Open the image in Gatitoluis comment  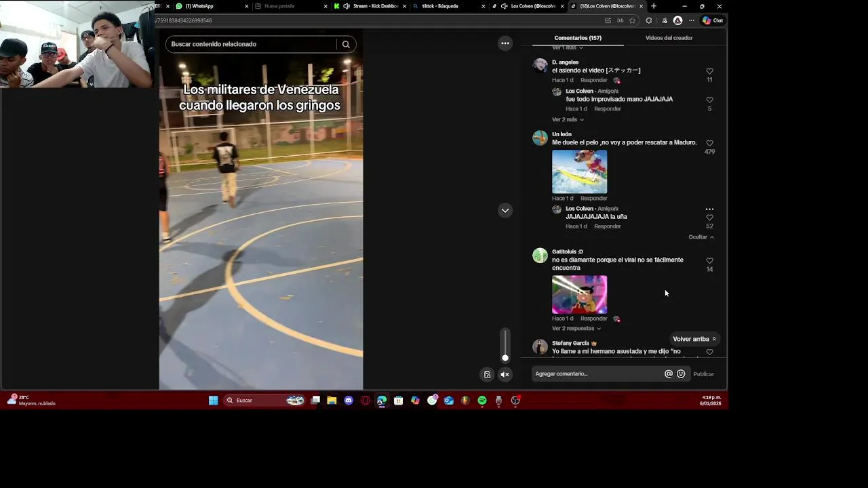click(580, 294)
